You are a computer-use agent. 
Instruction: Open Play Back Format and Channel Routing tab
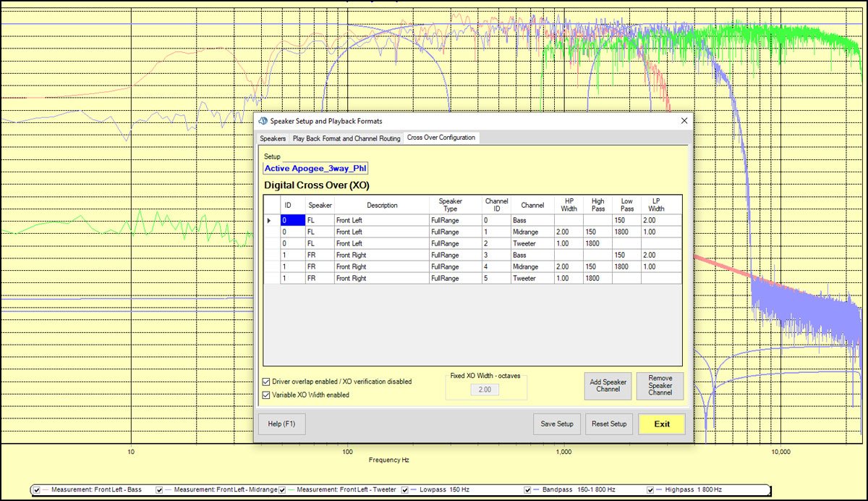346,138
